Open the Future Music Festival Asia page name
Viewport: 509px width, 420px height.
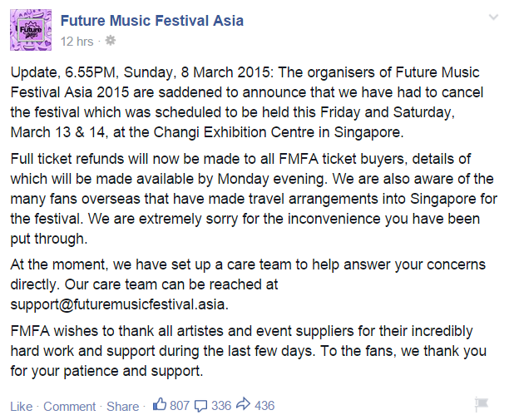point(152,21)
